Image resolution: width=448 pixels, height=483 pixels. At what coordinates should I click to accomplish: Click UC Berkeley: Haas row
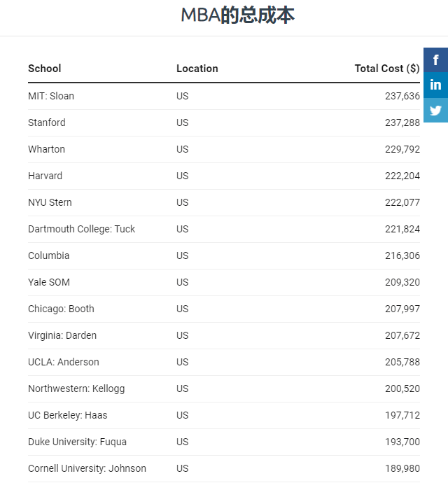tap(68, 415)
